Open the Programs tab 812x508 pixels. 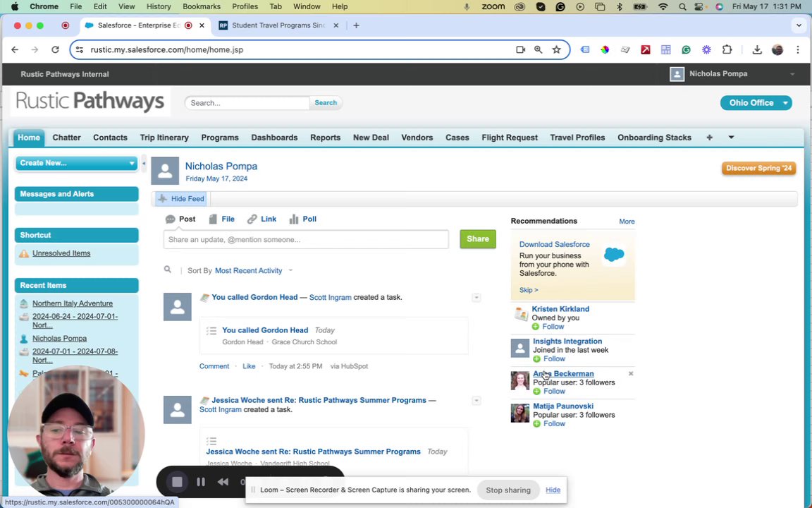220,138
